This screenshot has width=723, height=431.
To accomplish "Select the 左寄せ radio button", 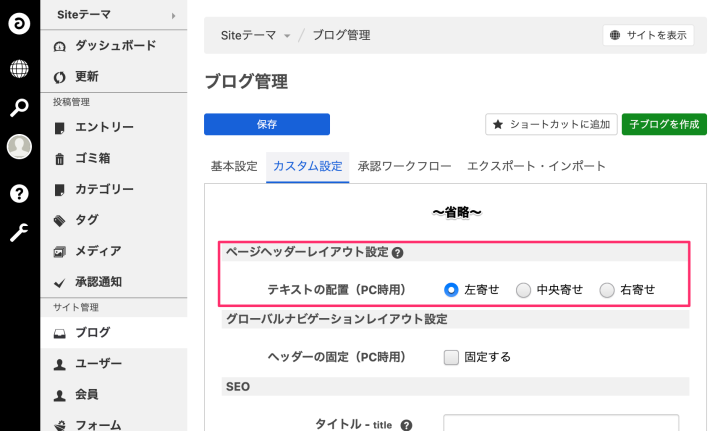I will pos(450,290).
